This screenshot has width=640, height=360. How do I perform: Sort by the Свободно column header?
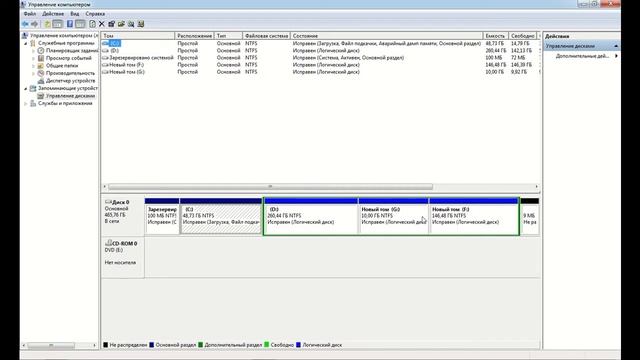(523, 36)
